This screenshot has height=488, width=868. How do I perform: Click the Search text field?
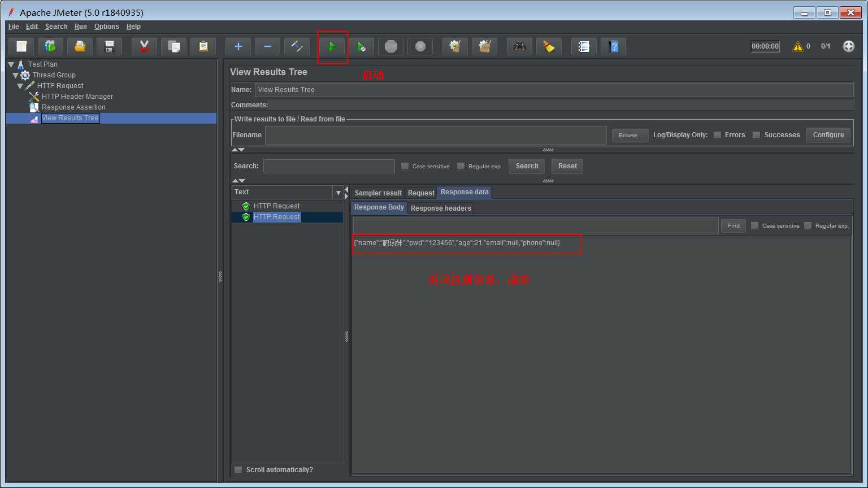coord(329,166)
